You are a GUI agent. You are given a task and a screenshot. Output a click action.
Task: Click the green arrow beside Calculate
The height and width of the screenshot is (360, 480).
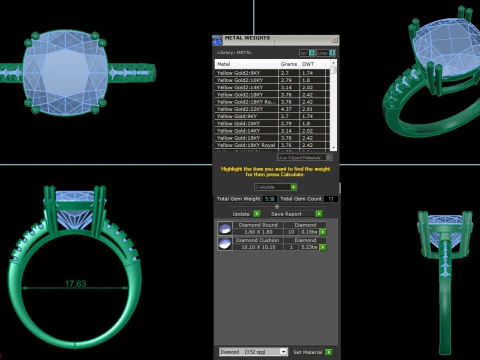[293, 187]
